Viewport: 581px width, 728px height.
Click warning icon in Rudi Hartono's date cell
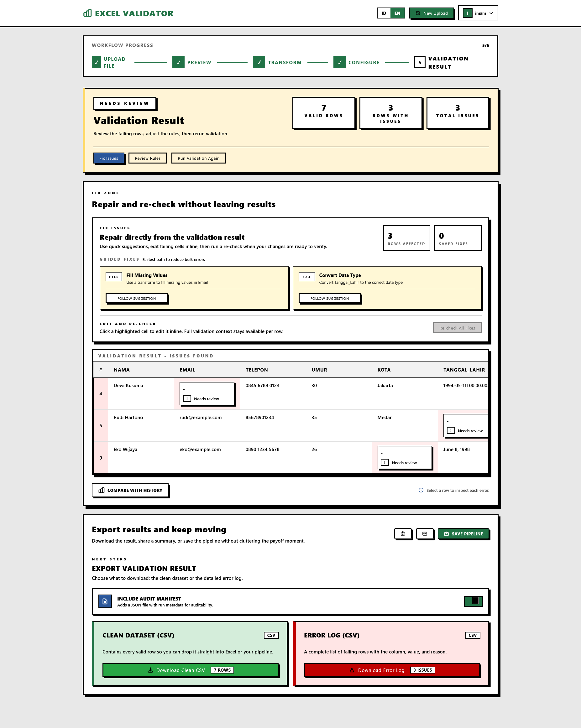(x=451, y=430)
